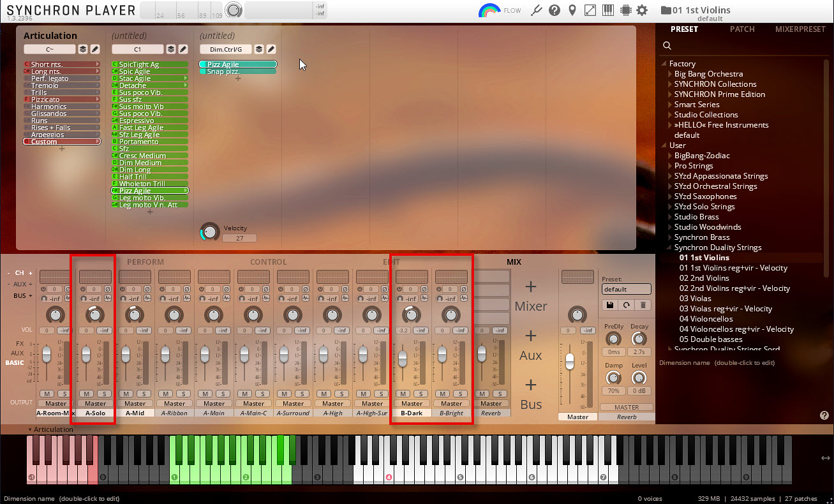Add a mixer channel with the plus above Mixer
This screenshot has width=834, height=504.
(x=531, y=286)
